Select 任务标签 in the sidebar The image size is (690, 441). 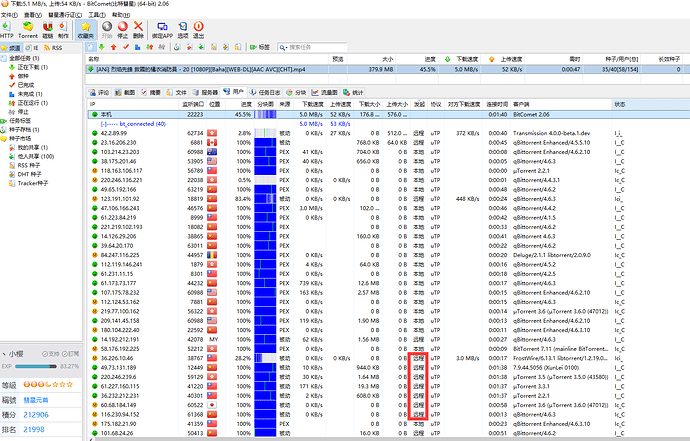(16, 121)
